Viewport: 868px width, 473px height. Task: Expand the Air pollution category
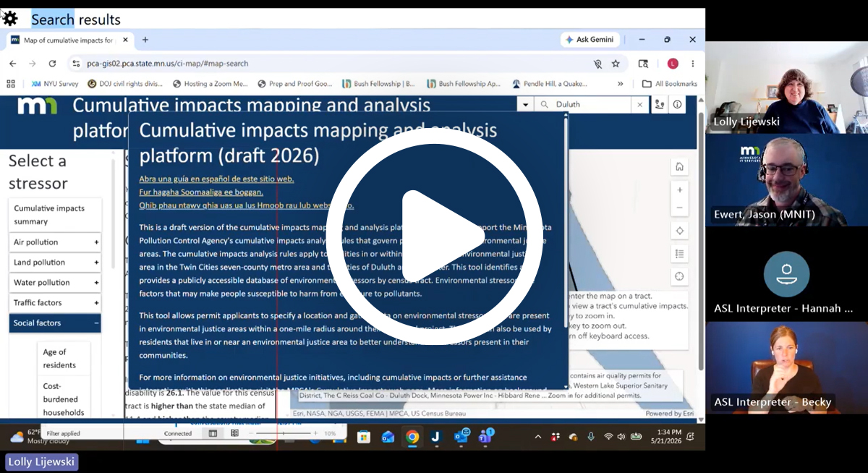click(55, 242)
